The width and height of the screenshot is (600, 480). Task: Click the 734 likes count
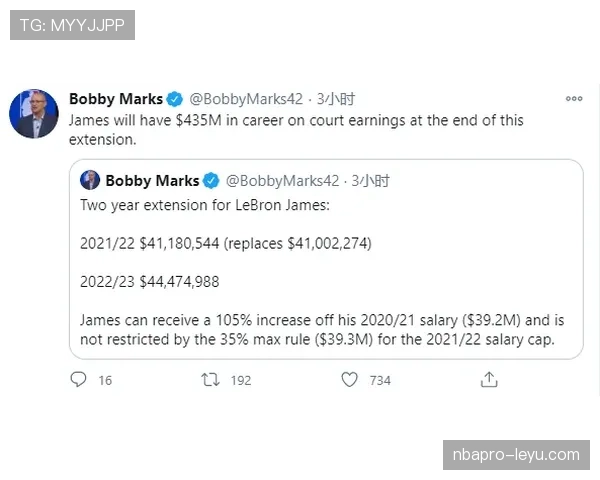[x=380, y=381]
